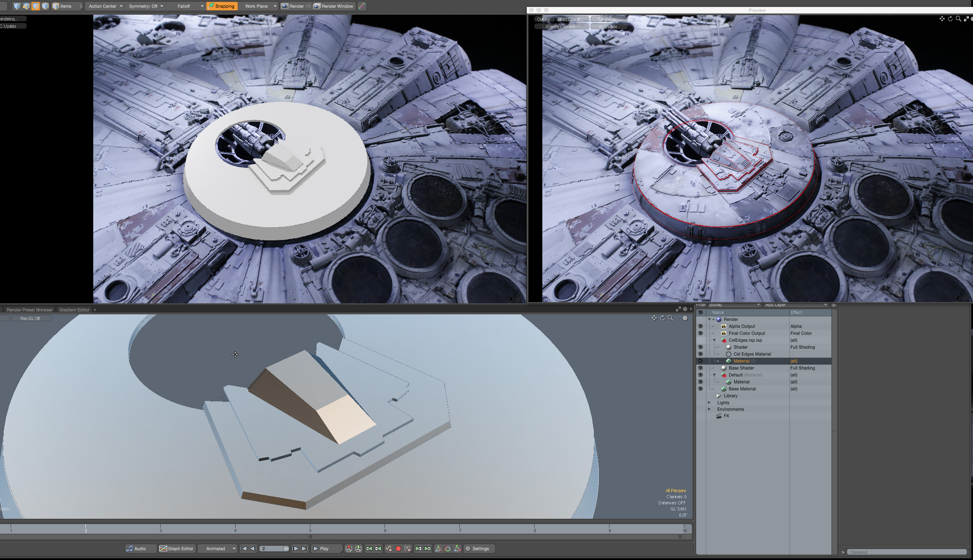Click the rotate icon in Preview window

[x=950, y=19]
